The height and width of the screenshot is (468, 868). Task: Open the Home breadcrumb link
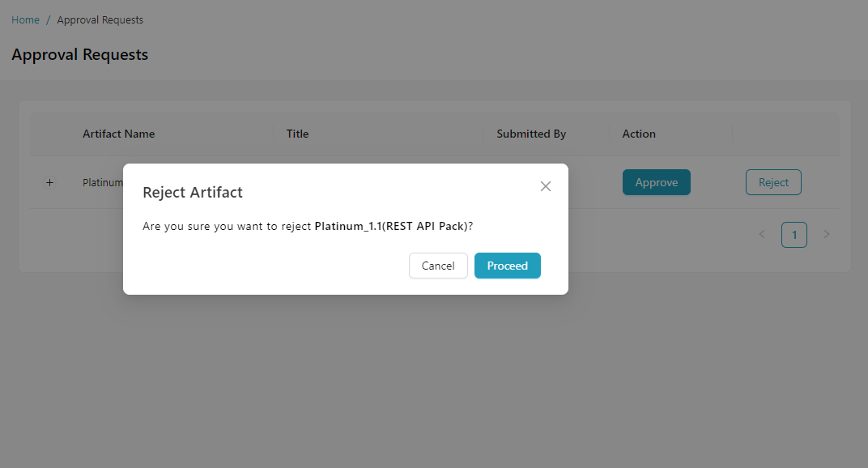pyautogui.click(x=25, y=20)
